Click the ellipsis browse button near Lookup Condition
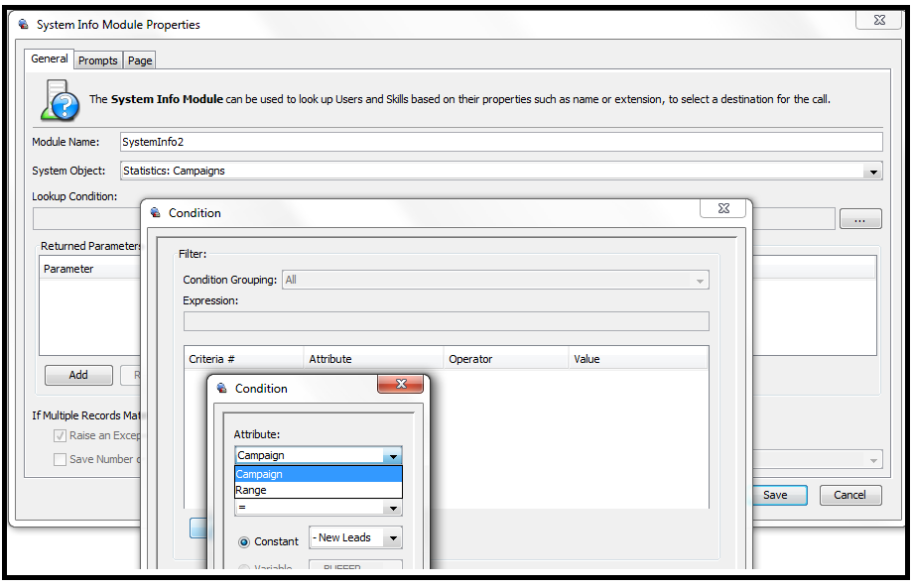913x588 pixels. [860, 218]
